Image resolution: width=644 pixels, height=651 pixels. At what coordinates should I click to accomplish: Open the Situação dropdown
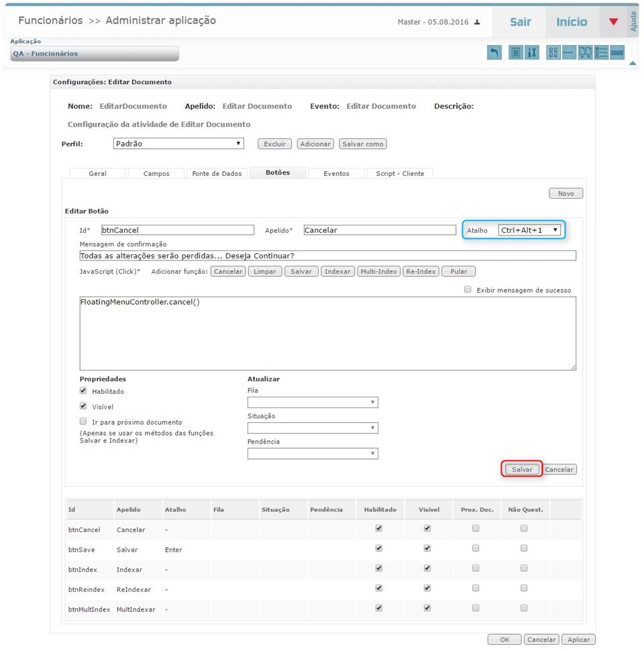click(x=312, y=428)
